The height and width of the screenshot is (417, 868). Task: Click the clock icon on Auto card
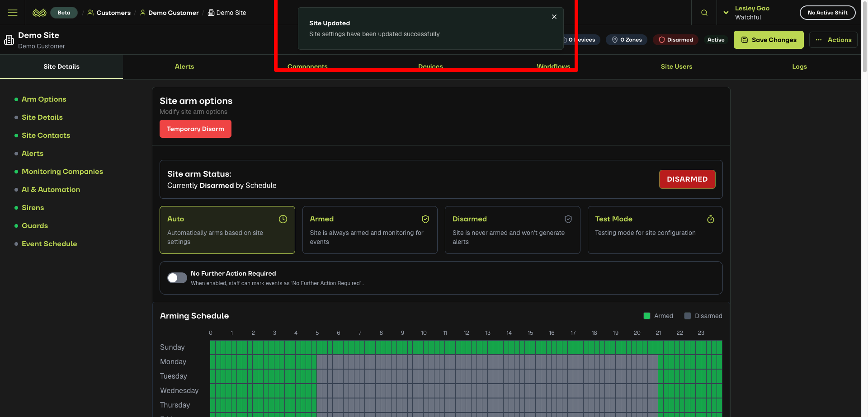pyautogui.click(x=283, y=219)
